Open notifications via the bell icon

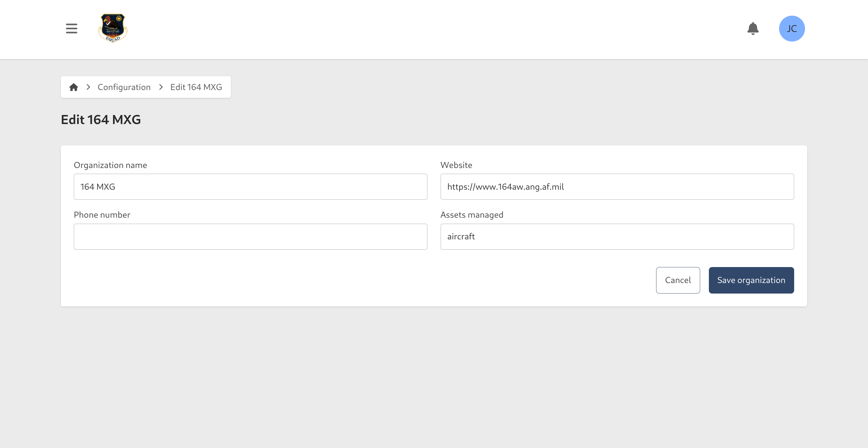click(753, 29)
